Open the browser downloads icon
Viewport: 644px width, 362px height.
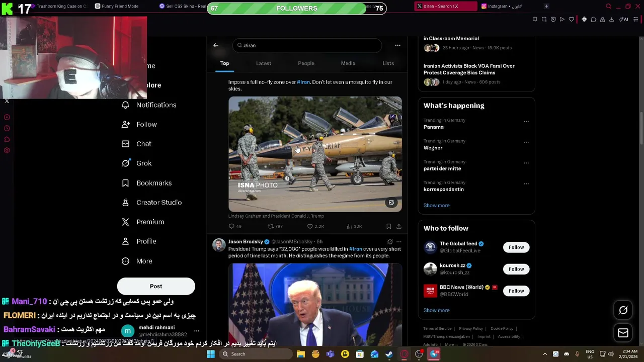(x=611, y=19)
